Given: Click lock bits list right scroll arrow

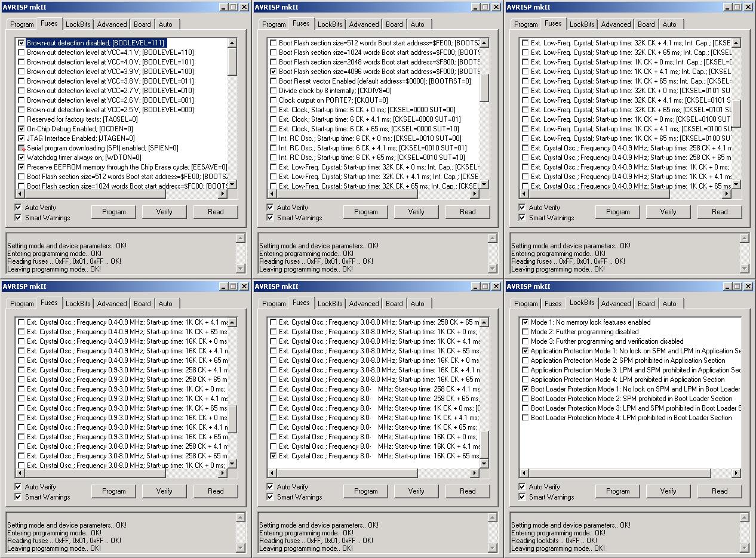Looking at the screenshot, I should [x=736, y=473].
